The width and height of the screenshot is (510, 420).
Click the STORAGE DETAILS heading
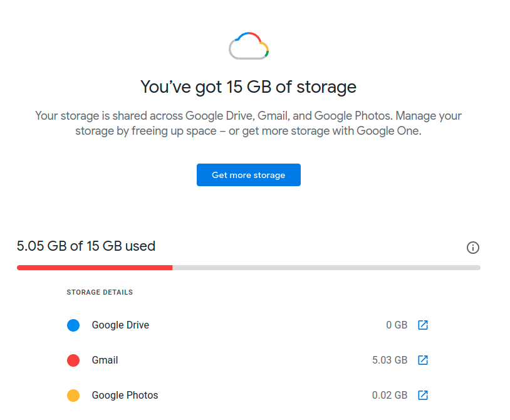[x=100, y=292]
